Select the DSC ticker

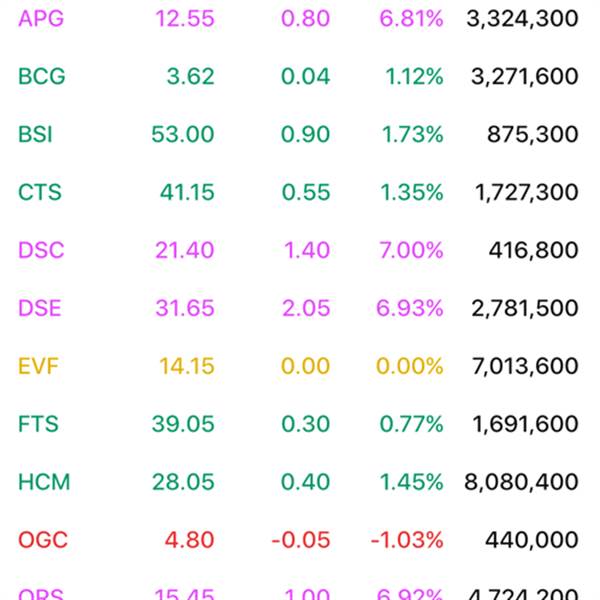click(41, 250)
